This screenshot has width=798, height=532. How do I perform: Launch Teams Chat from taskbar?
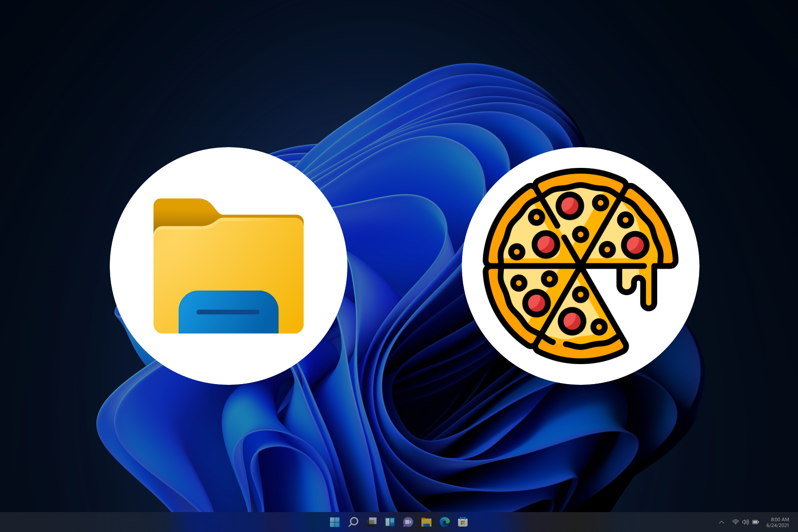tap(408, 522)
